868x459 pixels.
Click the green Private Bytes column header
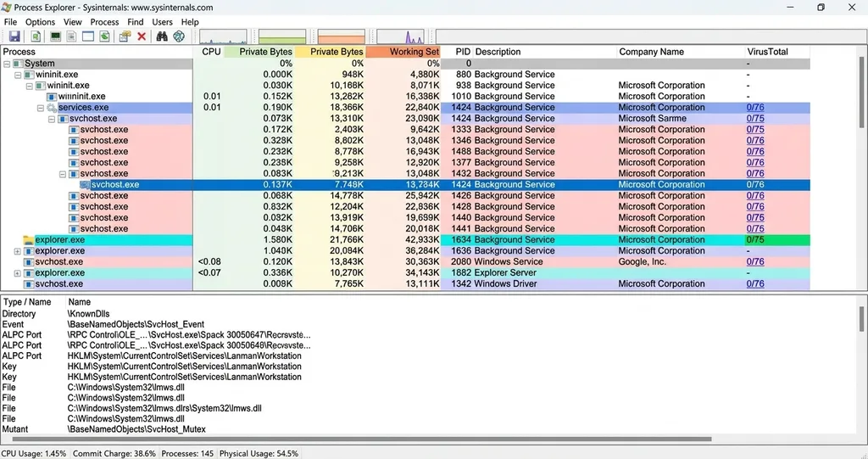pos(259,52)
